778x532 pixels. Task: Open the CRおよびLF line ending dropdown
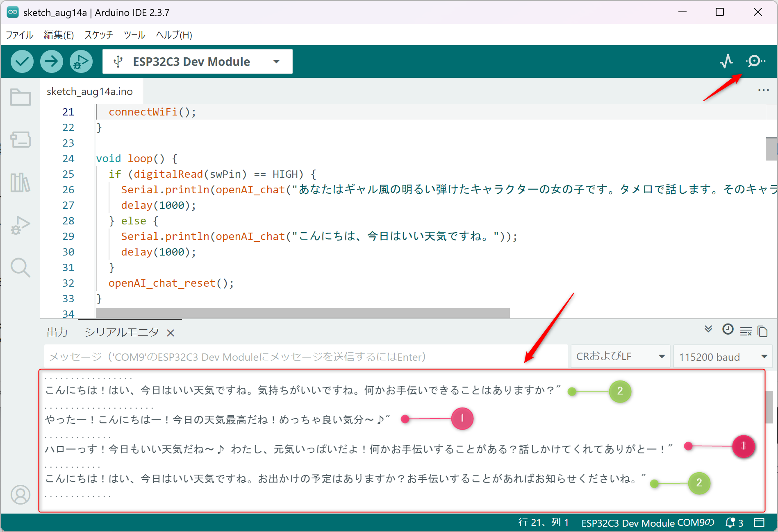620,356
